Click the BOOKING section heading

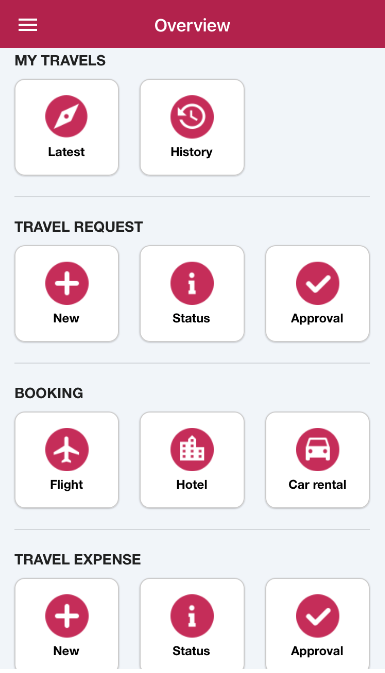pos(49,393)
